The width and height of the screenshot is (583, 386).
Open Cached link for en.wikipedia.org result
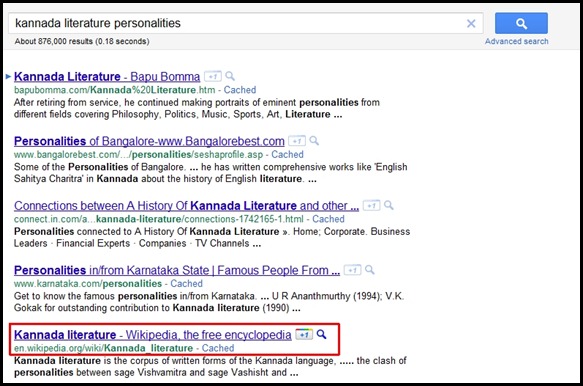[x=218, y=348]
